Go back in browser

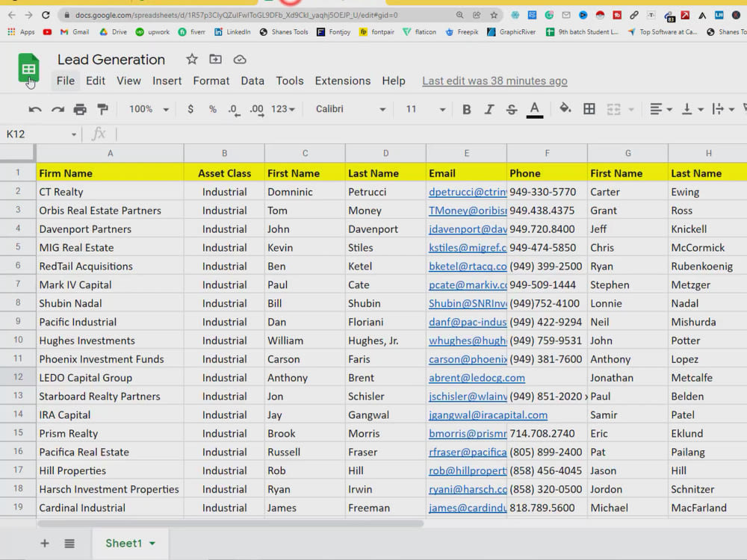[x=11, y=15]
